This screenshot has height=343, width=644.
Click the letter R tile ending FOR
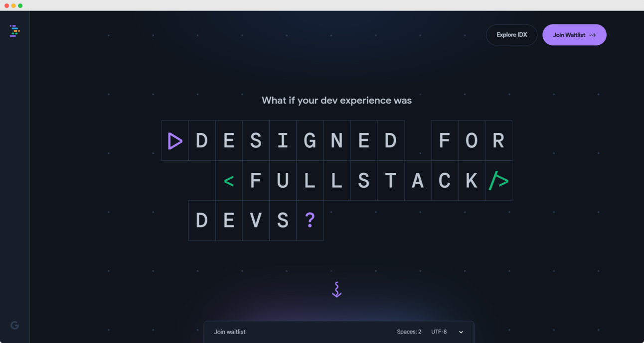pyautogui.click(x=498, y=140)
